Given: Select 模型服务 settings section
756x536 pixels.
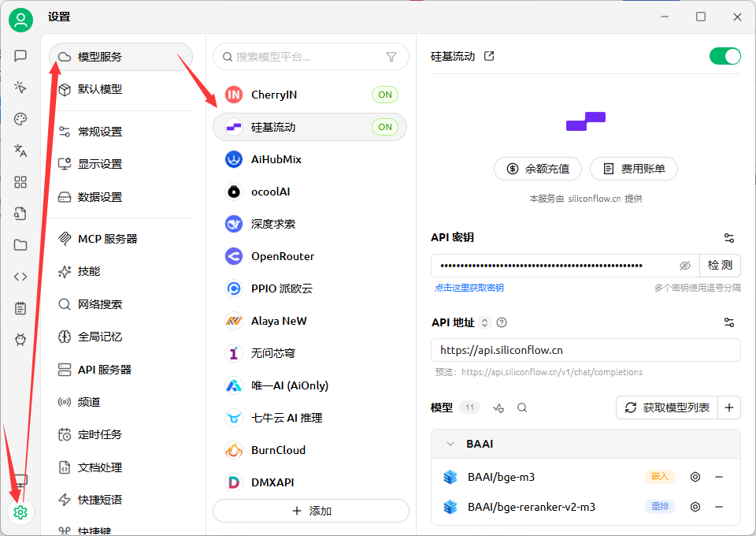Looking at the screenshot, I should [x=120, y=57].
